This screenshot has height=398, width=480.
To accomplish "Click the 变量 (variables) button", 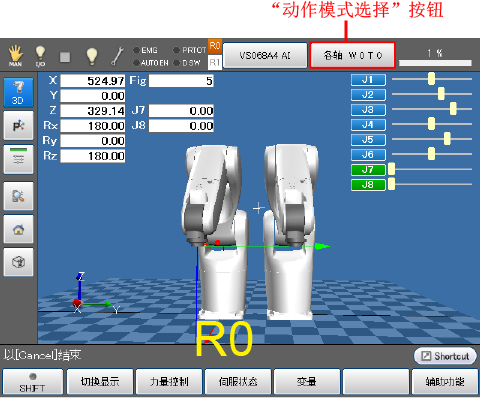I will [x=307, y=382].
